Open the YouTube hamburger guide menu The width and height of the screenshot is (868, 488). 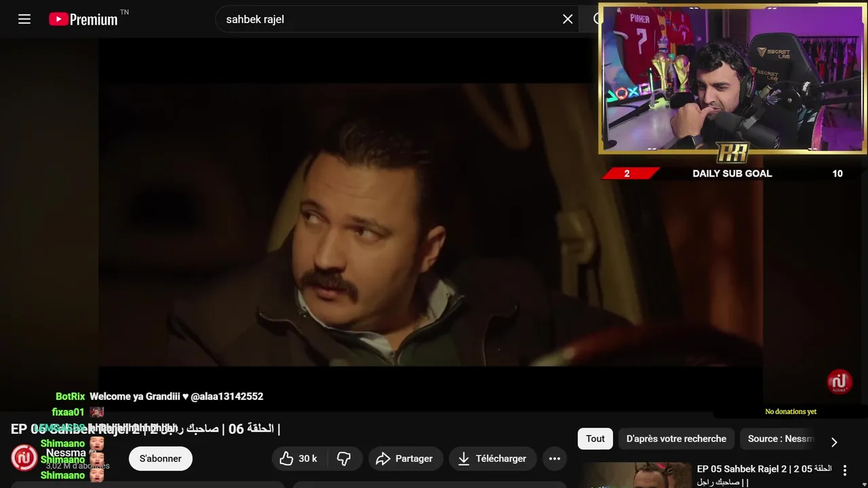(x=24, y=19)
